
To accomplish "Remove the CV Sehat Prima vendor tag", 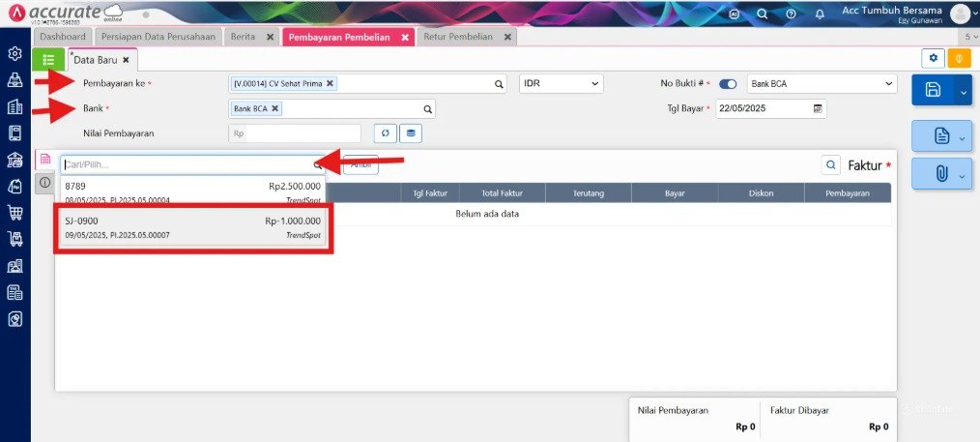I will pyautogui.click(x=330, y=83).
